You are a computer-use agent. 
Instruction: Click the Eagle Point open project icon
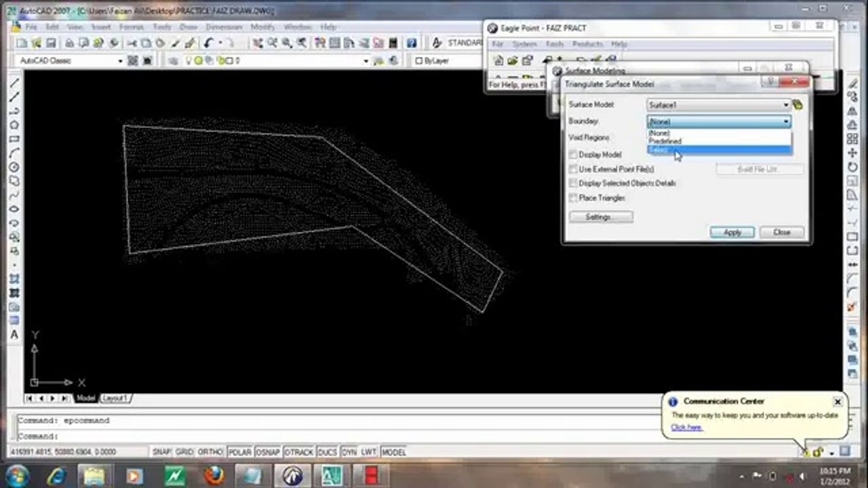pos(513,60)
